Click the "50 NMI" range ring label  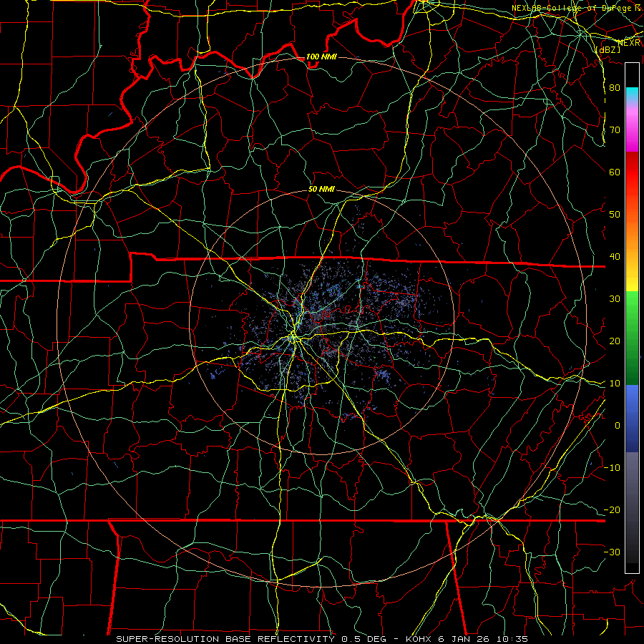(x=321, y=190)
